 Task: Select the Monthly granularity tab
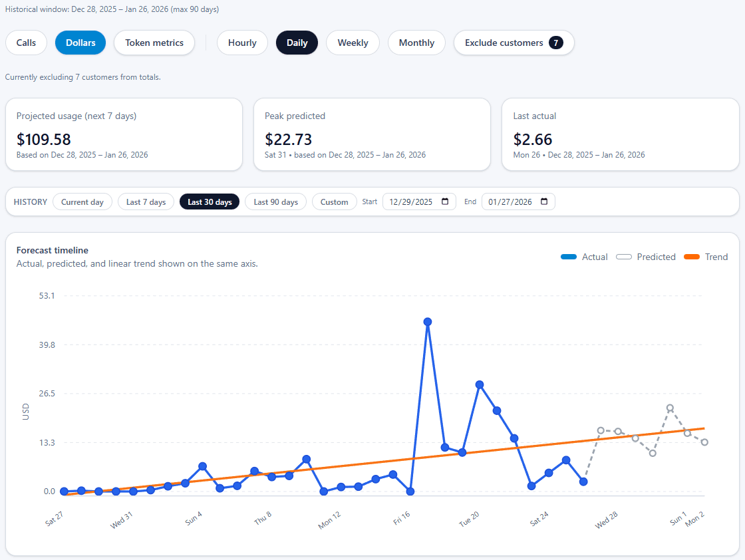416,42
